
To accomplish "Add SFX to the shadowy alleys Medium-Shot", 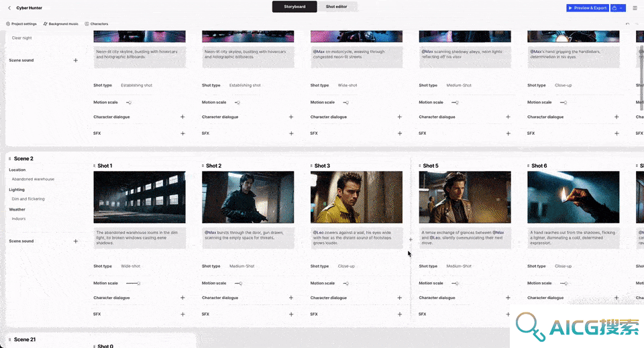I will coord(508,133).
